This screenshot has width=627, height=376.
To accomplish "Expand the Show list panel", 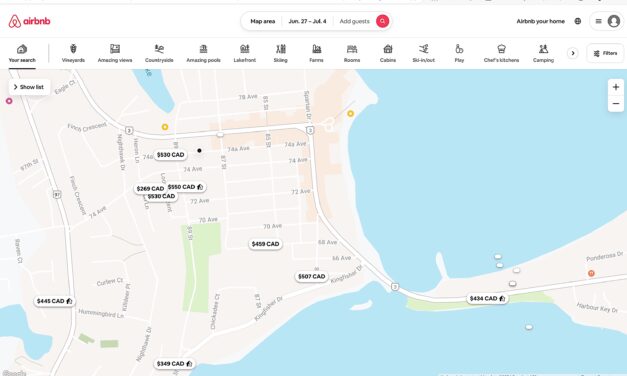I will coord(29,87).
